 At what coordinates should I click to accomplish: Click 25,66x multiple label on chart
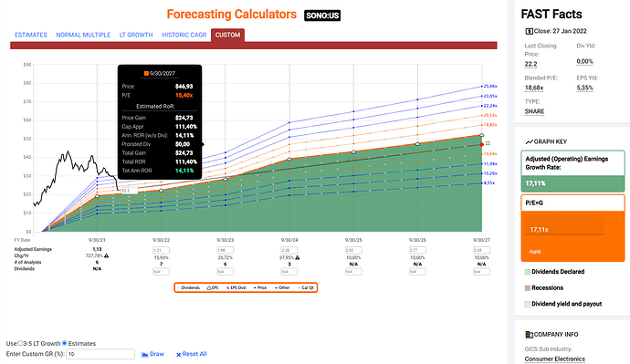pos(490,87)
